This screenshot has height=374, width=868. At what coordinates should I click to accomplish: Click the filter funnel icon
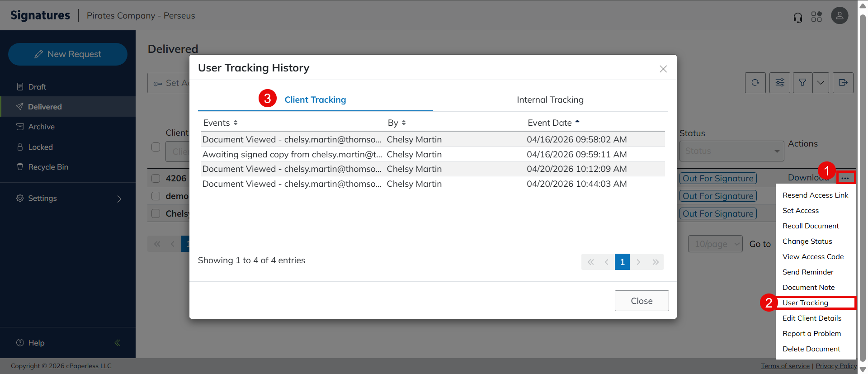[x=802, y=83]
